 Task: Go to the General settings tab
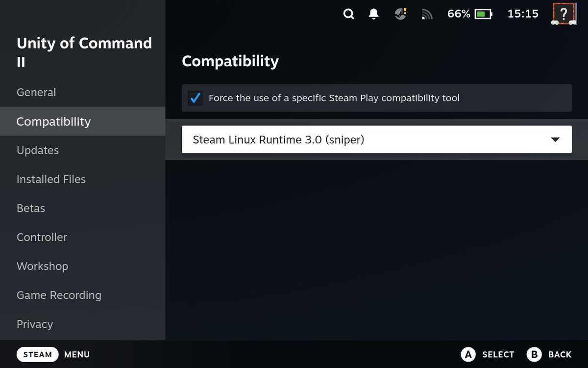[x=82, y=92]
